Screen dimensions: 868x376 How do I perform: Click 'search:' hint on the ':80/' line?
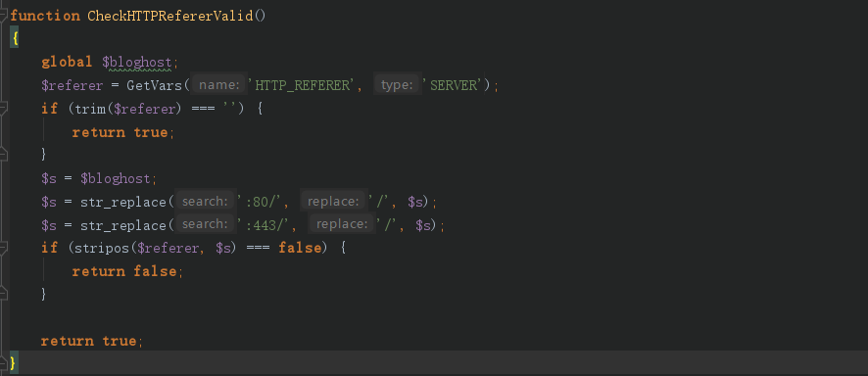[x=206, y=202]
